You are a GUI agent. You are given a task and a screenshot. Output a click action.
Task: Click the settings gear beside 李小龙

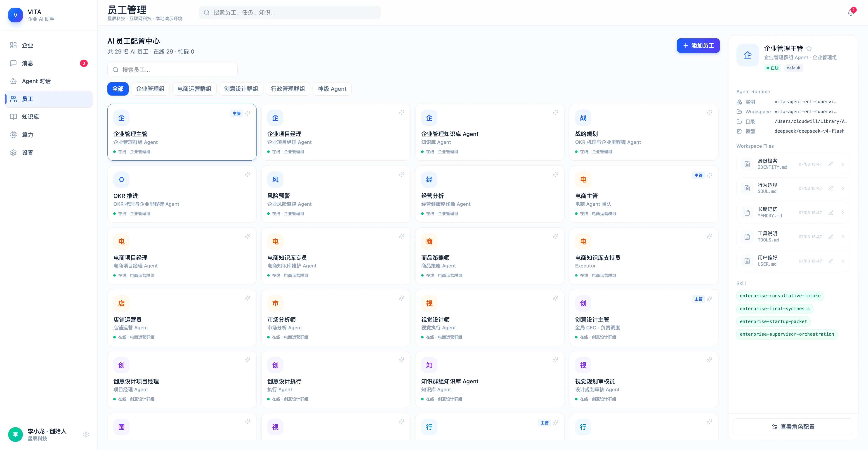click(x=86, y=434)
